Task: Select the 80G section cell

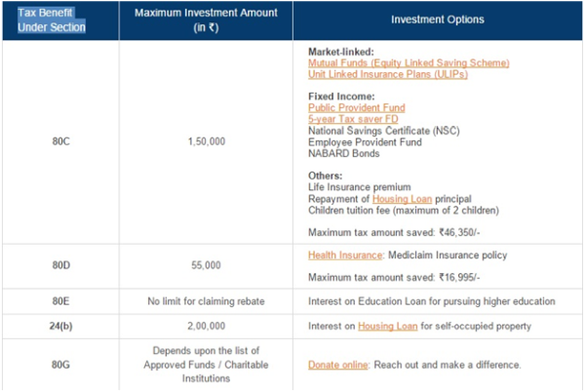Action: [59, 365]
